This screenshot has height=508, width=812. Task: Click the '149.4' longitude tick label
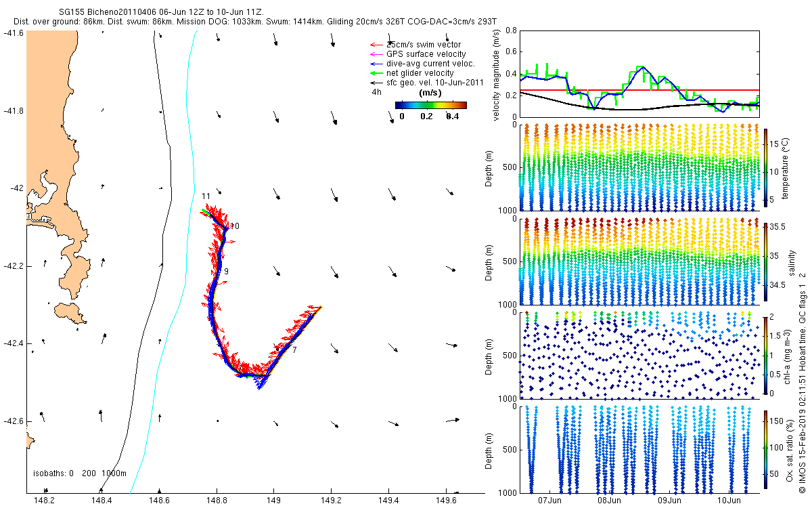[388, 501]
